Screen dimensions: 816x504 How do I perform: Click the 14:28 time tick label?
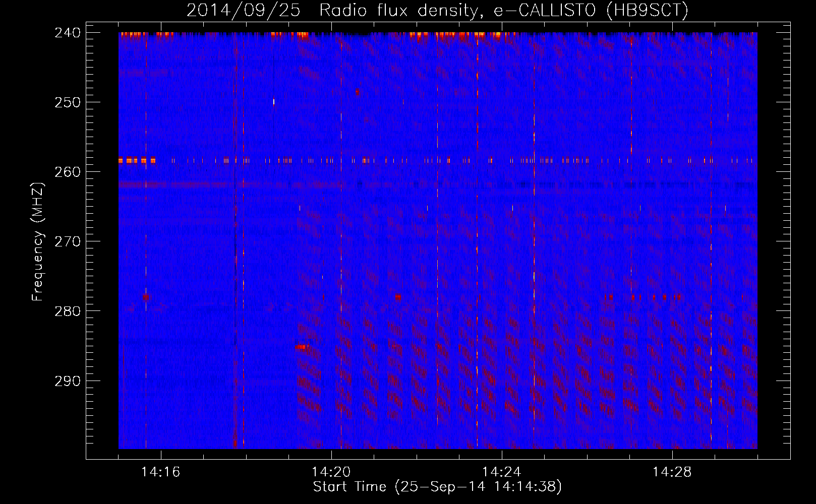[x=672, y=472]
